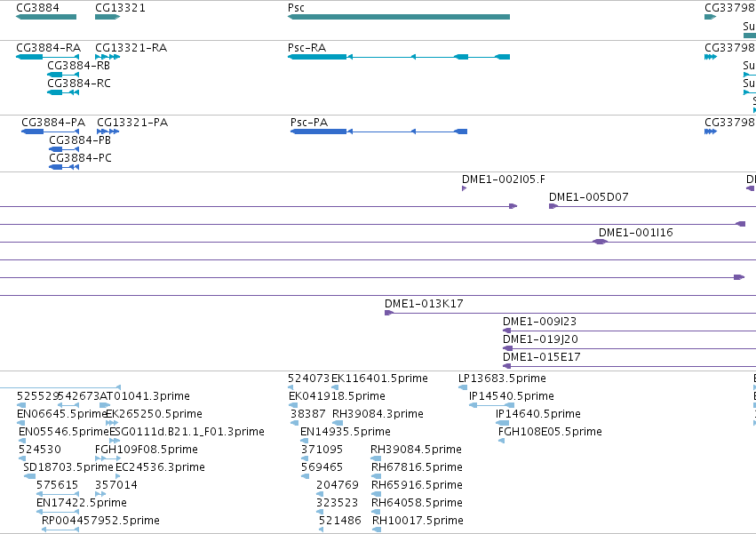
Task: Select the CG3884-RB transcript glyph
Action: 63,75
